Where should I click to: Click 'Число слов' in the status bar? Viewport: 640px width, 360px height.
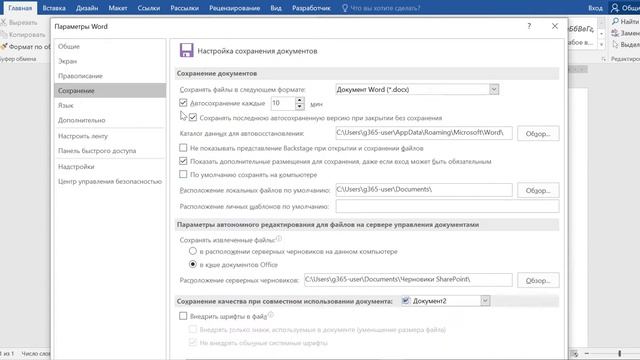click(x=36, y=353)
